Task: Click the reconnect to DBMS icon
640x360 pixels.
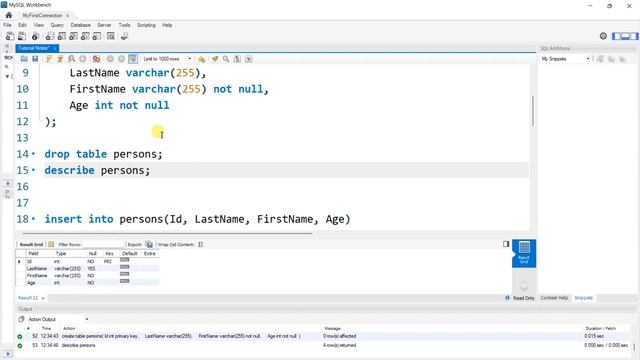Action: pyautogui.click(x=124, y=36)
